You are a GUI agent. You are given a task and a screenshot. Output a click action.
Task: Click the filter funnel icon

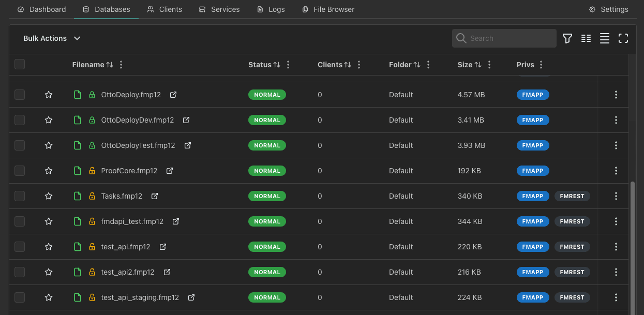click(x=567, y=38)
